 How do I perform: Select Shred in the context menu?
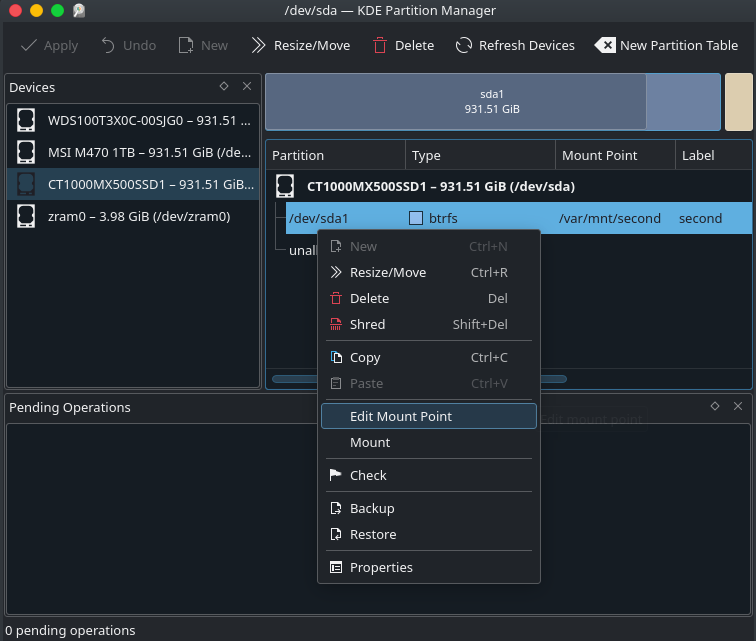429,324
